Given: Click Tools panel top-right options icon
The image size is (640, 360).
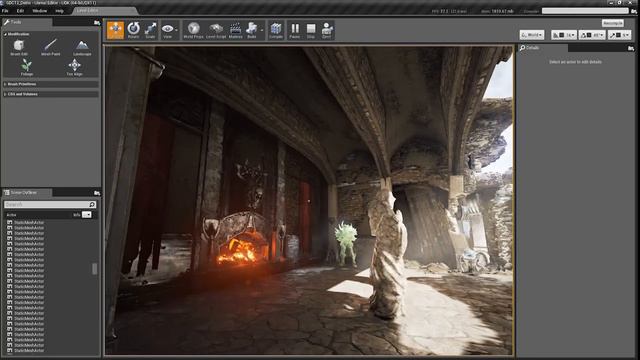Looking at the screenshot, I should coord(97,23).
